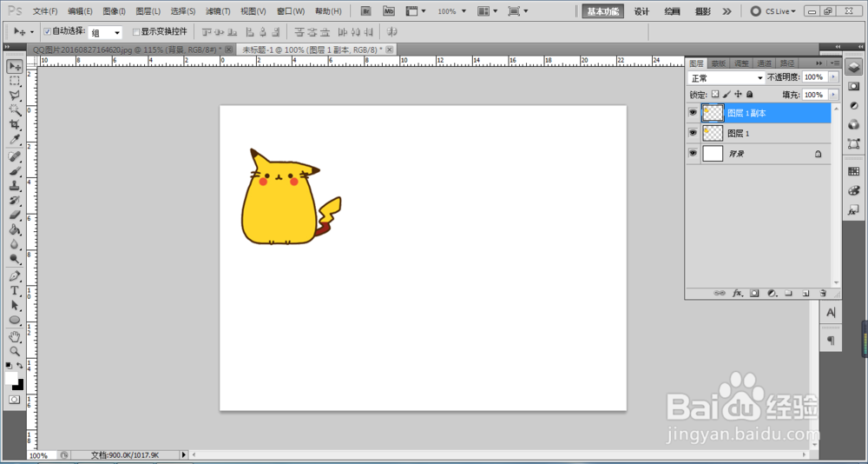Create new fill or adjustment layer

point(772,293)
